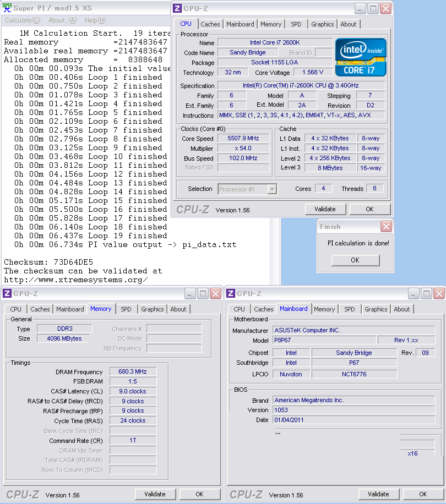Click the Specification field i7-2600K CPU @ 3.40GHz
The width and height of the screenshot is (446, 504).
click(x=301, y=85)
